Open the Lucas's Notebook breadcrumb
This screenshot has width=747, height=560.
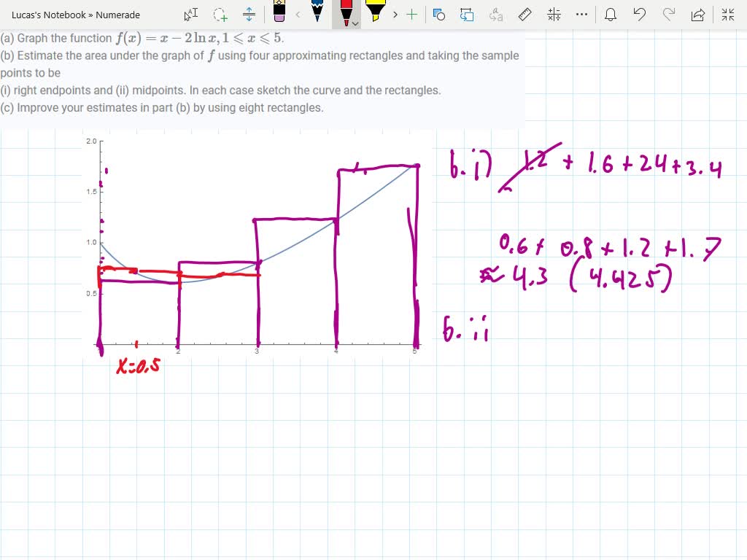tap(44, 15)
